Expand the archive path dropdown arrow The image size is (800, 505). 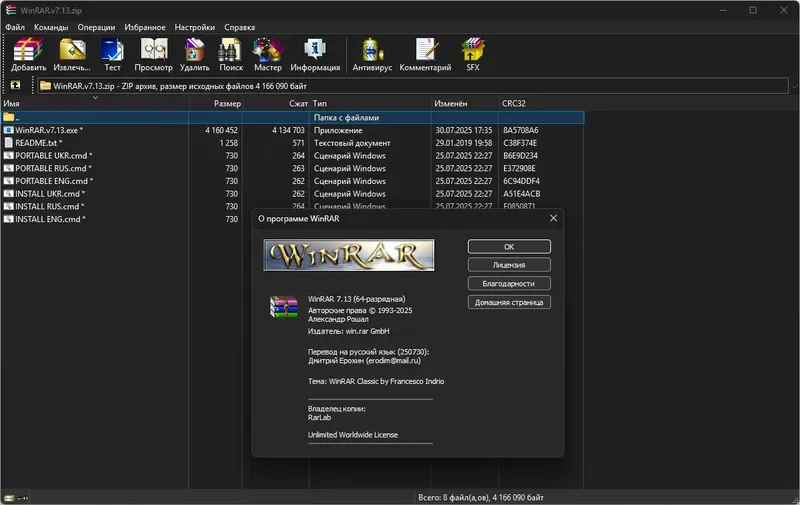pyautogui.click(x=794, y=86)
